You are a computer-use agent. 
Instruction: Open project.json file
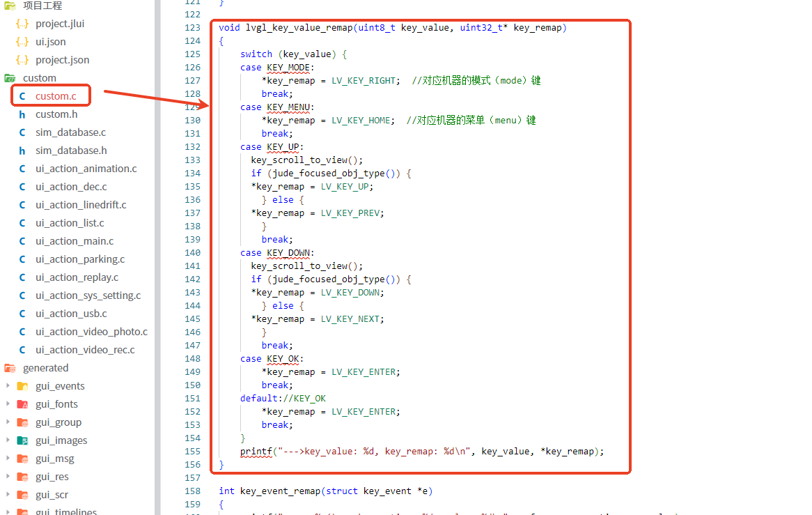pyautogui.click(x=62, y=59)
